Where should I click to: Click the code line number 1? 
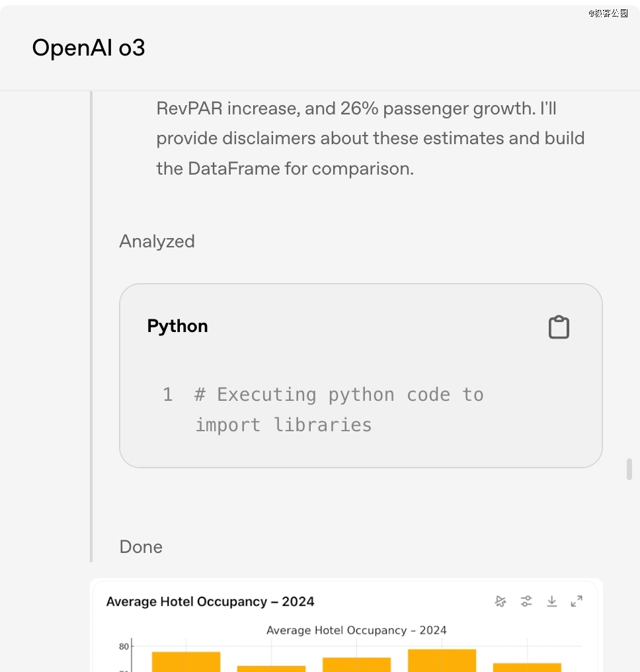tap(167, 394)
